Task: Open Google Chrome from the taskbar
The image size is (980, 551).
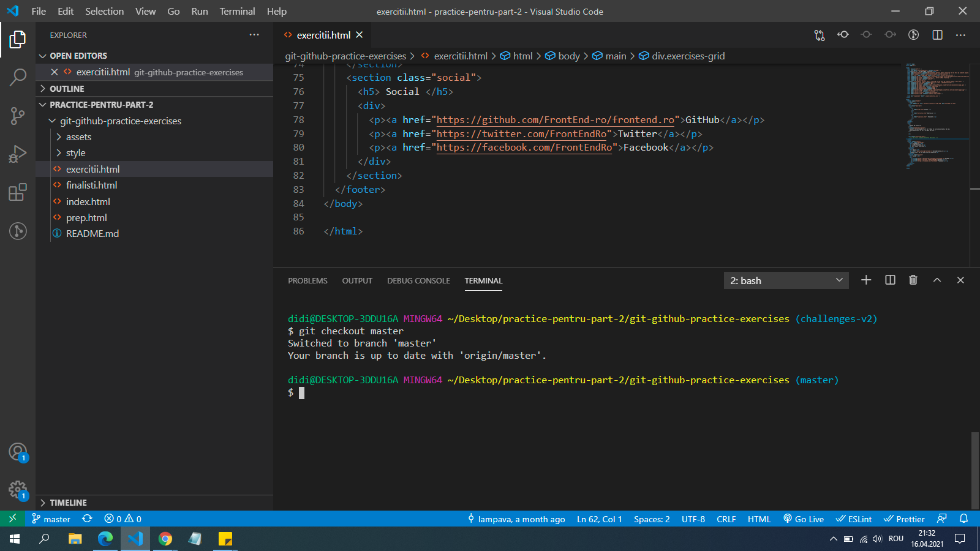Action: tap(165, 539)
